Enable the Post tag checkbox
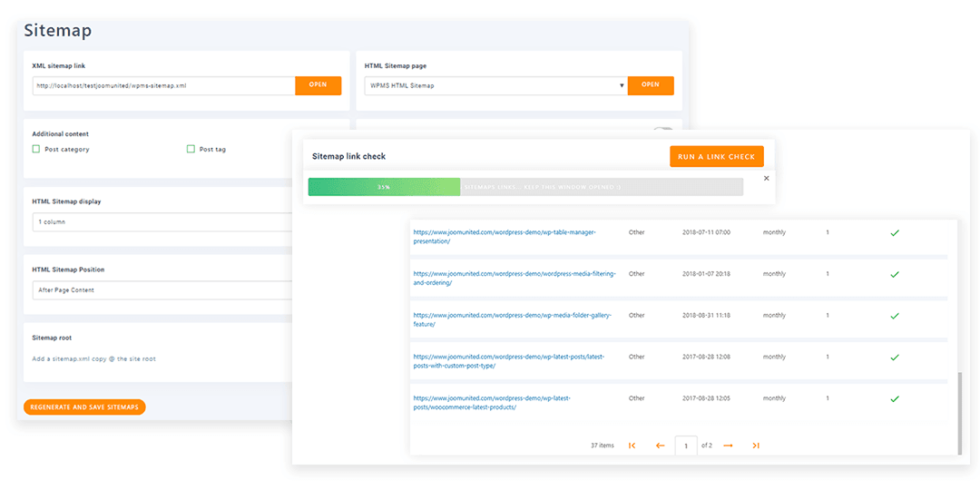Screen dimensions: 980x490 coord(191,149)
